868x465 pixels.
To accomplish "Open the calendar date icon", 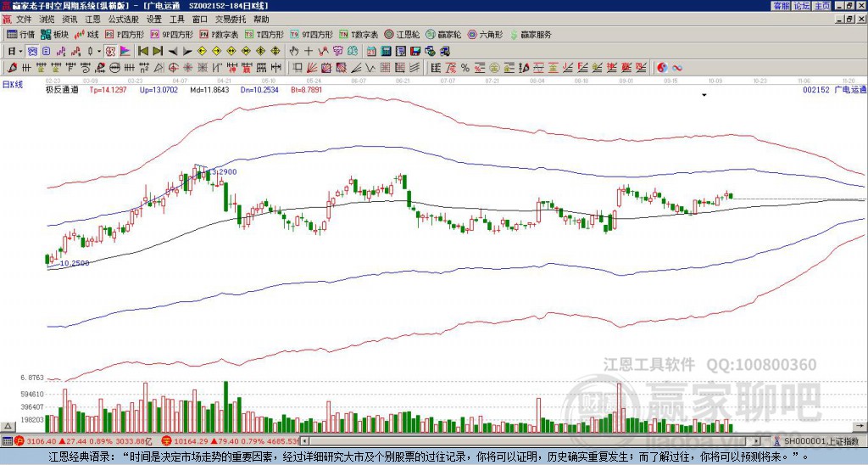I will [x=371, y=51].
